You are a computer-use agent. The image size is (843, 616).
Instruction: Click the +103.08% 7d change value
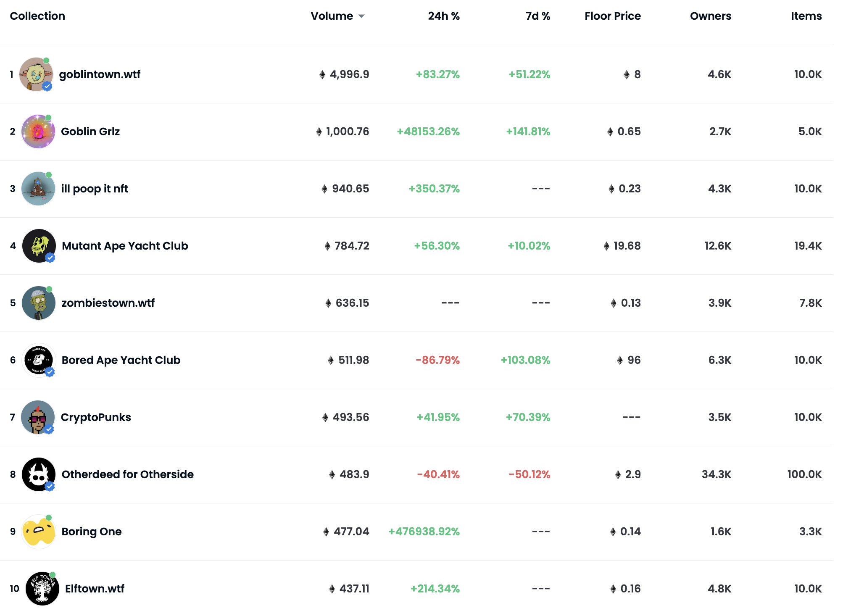tap(525, 360)
